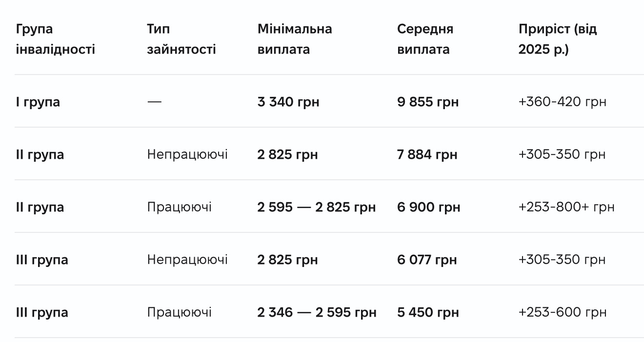Click "Непрацюючі" in the 6 077 грн row
Viewport: 644px width, 342px height.
[187, 260]
